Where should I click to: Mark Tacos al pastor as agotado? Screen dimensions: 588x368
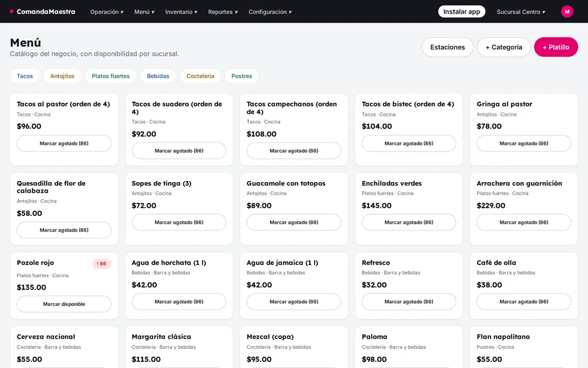pyautogui.click(x=64, y=144)
